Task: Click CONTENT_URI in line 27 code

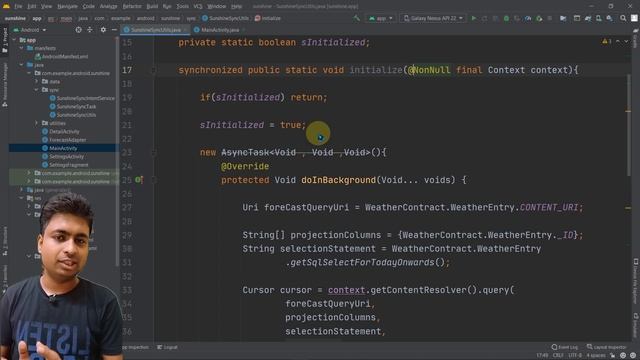Action: coord(549,207)
